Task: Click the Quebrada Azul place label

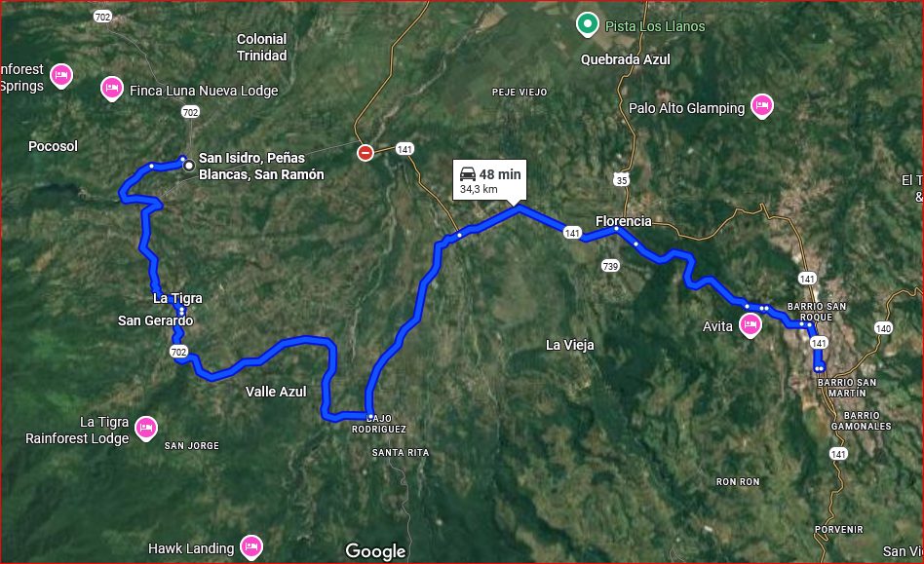Action: pos(625,59)
